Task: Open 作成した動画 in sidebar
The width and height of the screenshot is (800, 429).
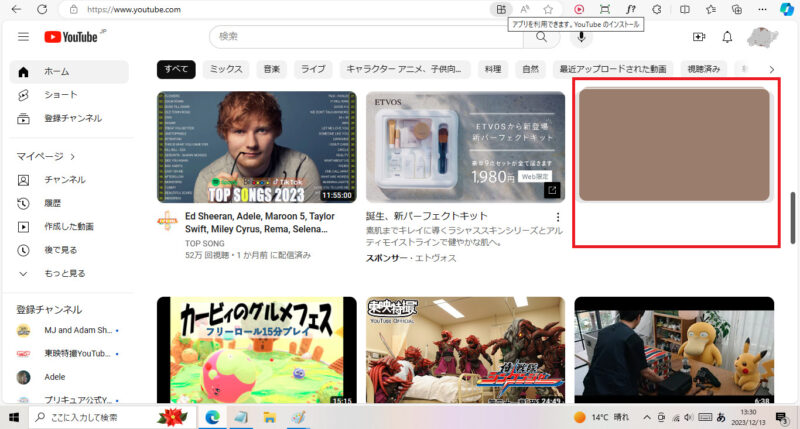Action: coord(69,226)
